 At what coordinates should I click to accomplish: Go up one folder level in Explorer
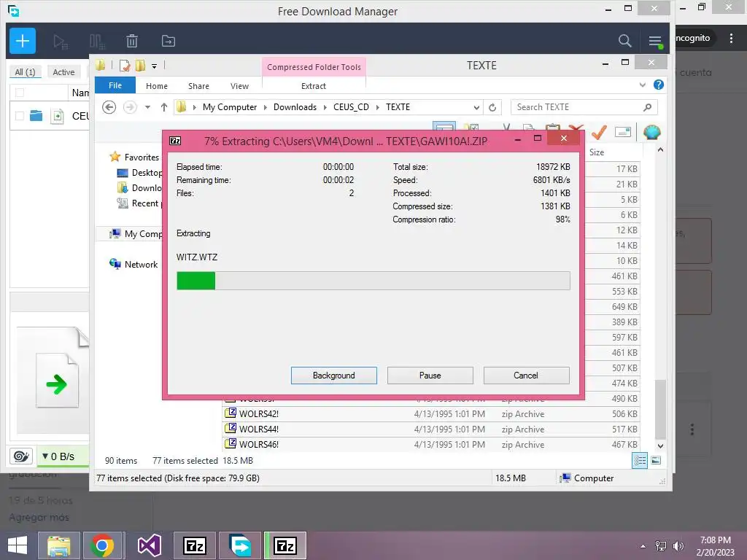coord(164,107)
